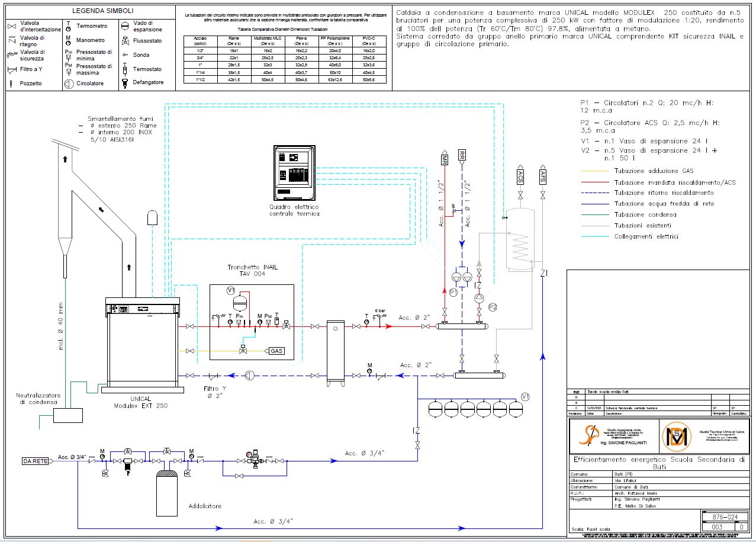Click the AFS cold water tag
This screenshot has height=542, width=756.
click(543, 177)
